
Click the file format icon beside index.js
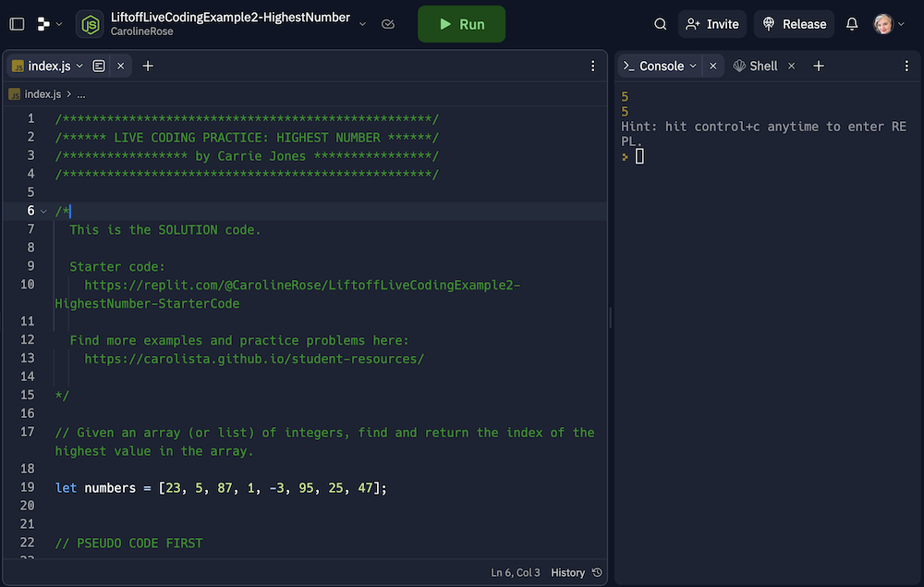99,66
